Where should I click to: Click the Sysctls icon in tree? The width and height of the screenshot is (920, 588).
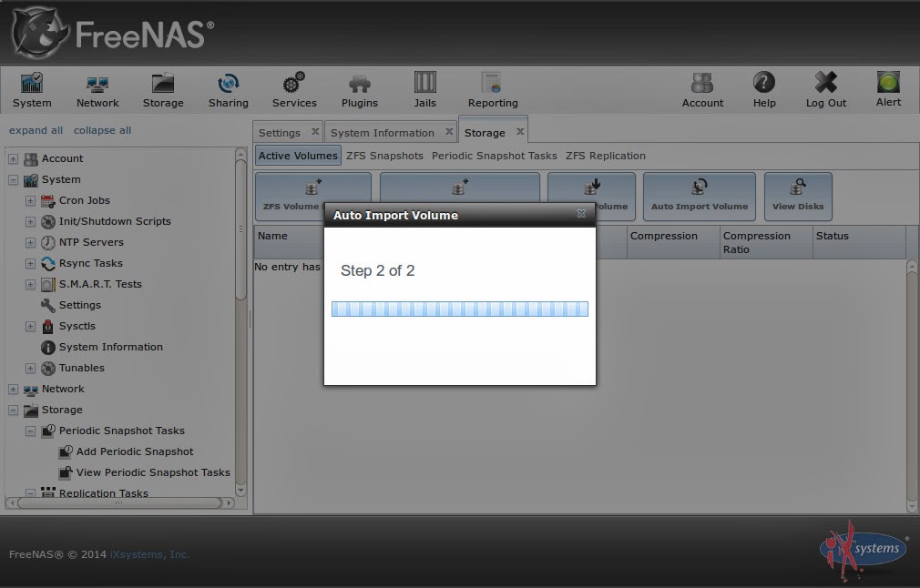coord(48,327)
